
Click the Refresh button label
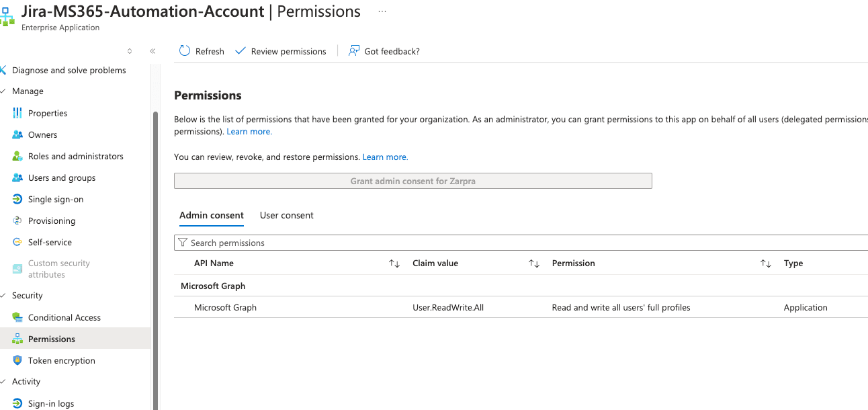pyautogui.click(x=210, y=51)
